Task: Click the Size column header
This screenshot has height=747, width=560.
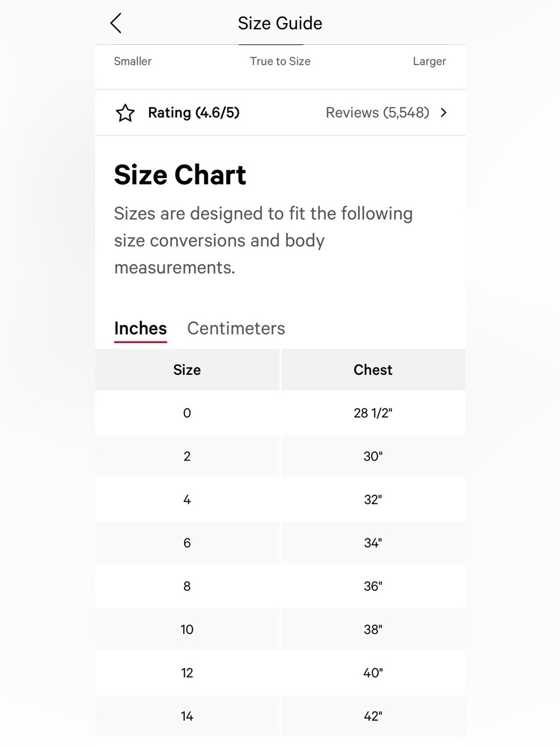Action: 187,370
